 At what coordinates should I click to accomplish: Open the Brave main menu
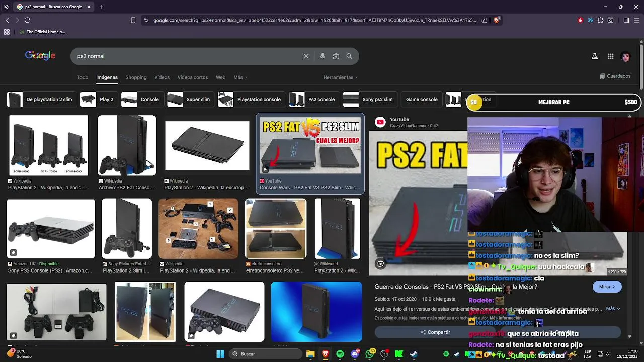[x=637, y=20]
